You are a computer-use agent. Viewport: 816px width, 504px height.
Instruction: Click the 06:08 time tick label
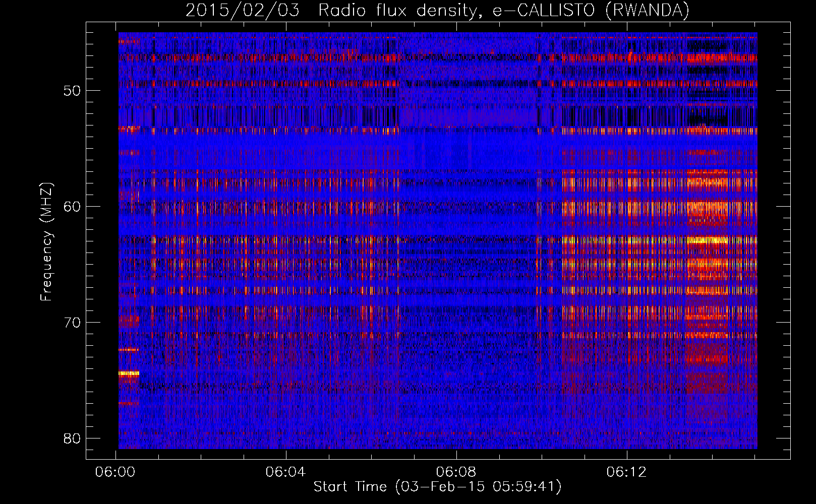(x=456, y=472)
